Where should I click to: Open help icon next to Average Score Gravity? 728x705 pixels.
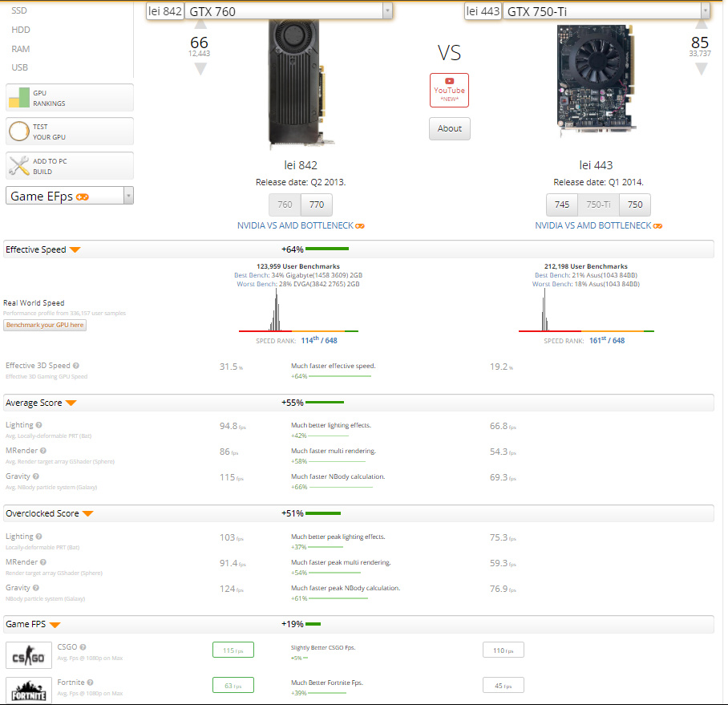click(x=36, y=476)
